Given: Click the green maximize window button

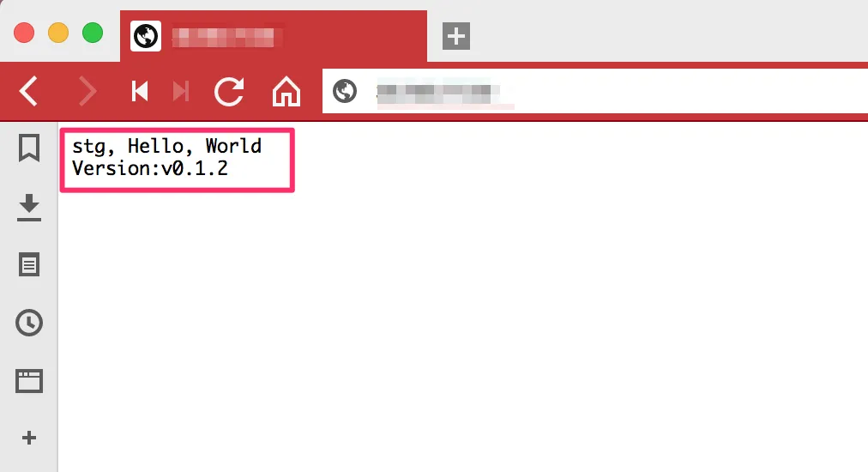Looking at the screenshot, I should 93,33.
